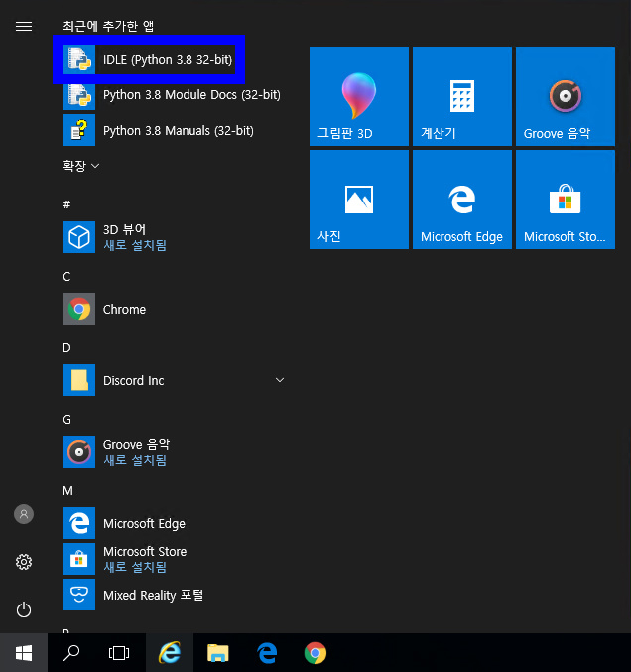Open Microsoft Store in the app list
The image size is (631, 672).
click(x=173, y=559)
